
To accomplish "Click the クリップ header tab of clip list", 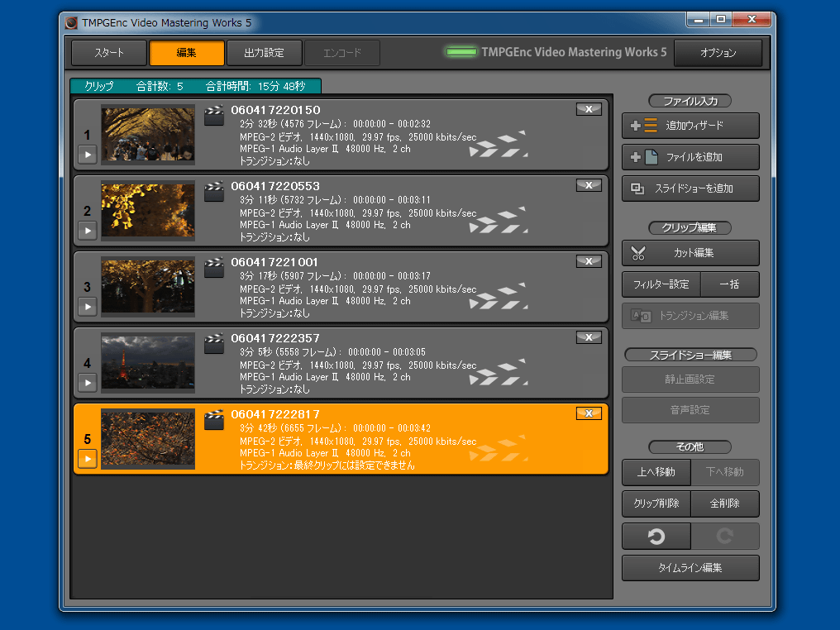I will 196,86.
